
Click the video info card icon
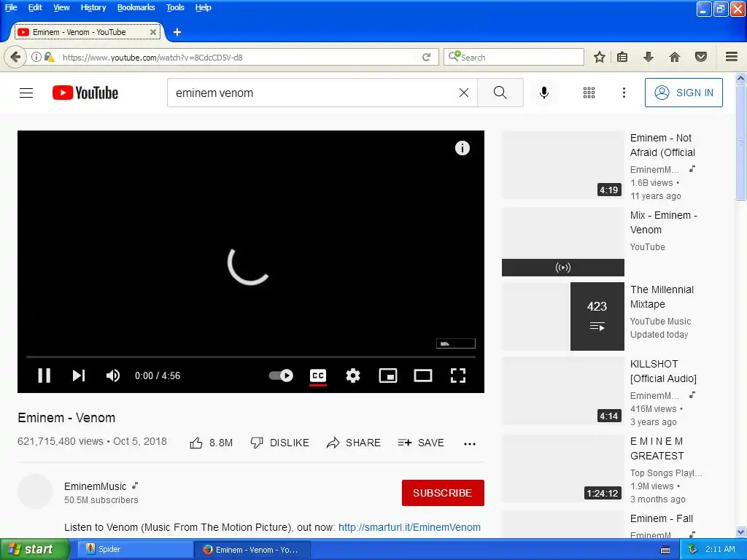click(462, 148)
